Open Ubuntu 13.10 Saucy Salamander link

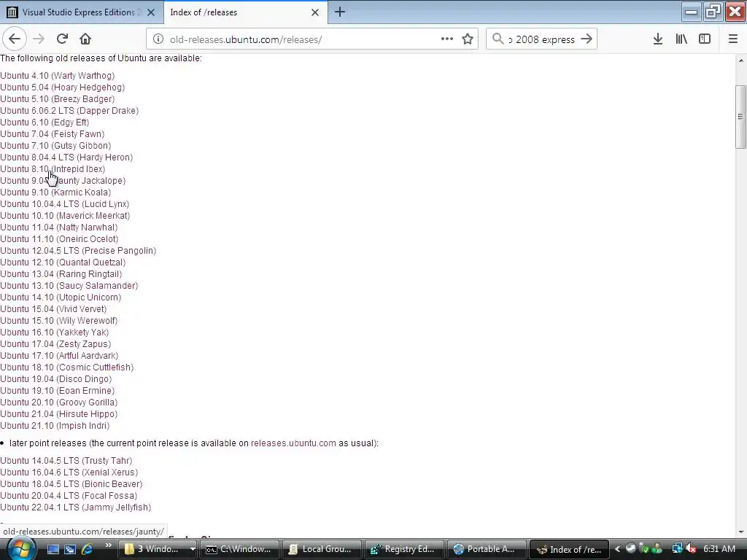pos(69,286)
